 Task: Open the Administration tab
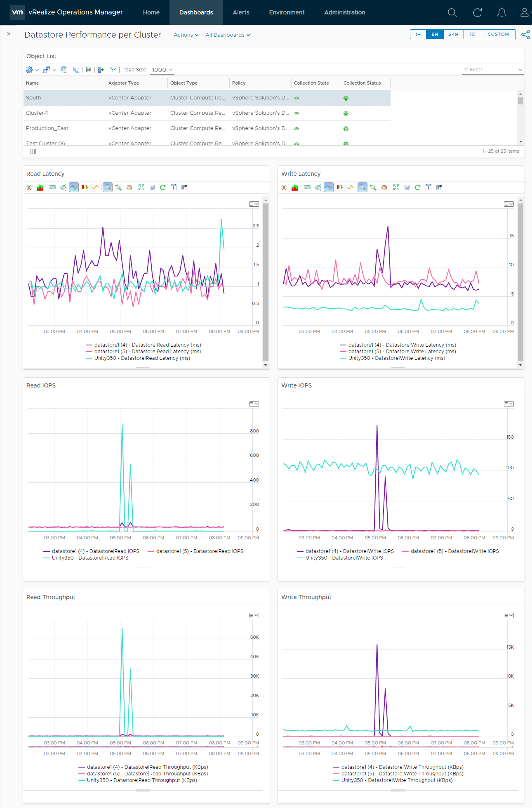click(345, 12)
